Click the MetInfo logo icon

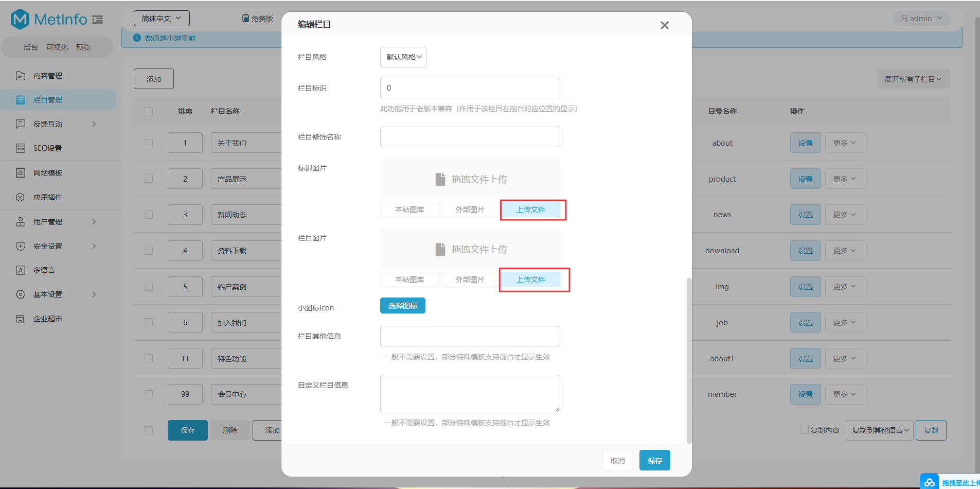click(x=20, y=20)
